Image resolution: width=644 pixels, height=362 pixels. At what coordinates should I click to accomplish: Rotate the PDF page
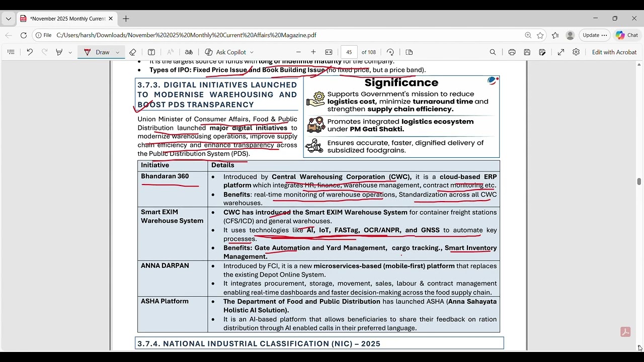tap(390, 52)
